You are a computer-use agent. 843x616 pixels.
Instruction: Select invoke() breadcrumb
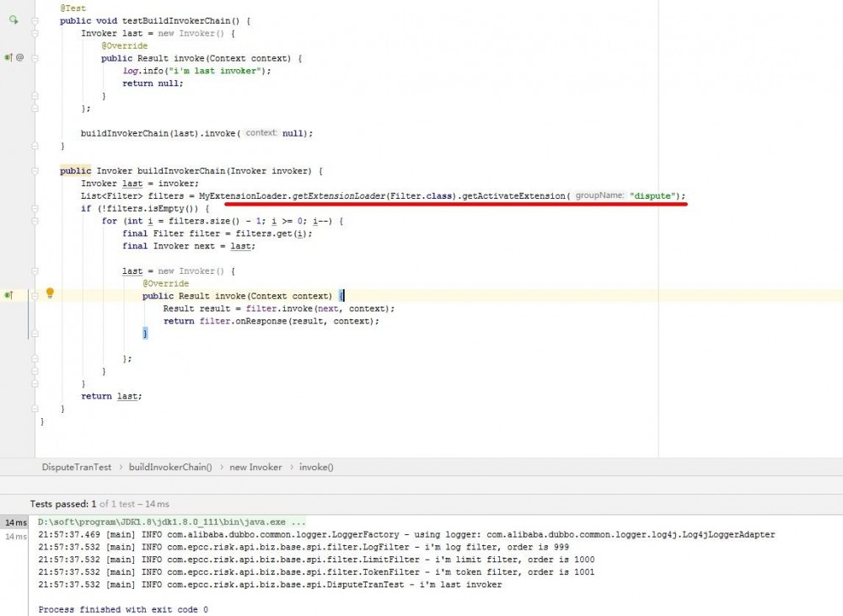(x=316, y=467)
